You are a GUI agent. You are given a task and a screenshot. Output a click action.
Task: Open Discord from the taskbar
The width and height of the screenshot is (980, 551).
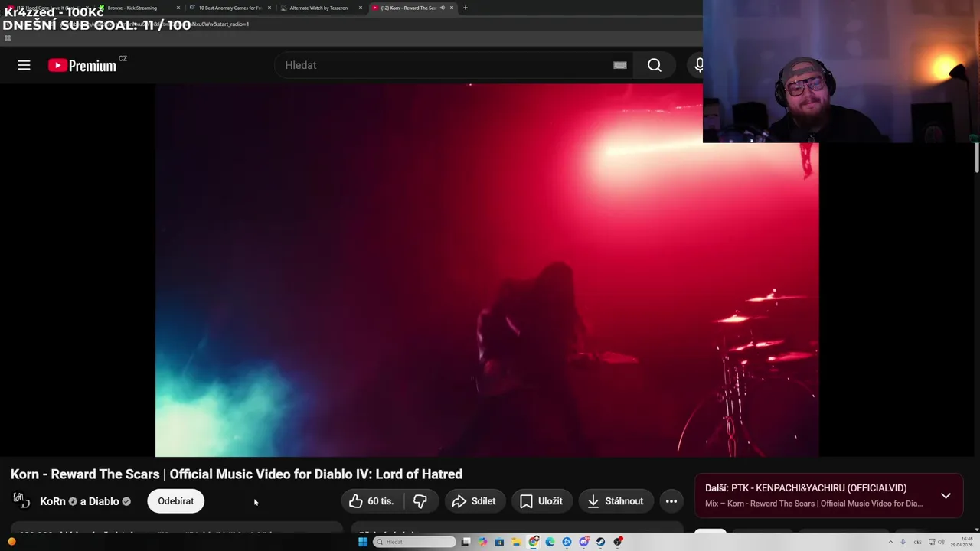(584, 542)
